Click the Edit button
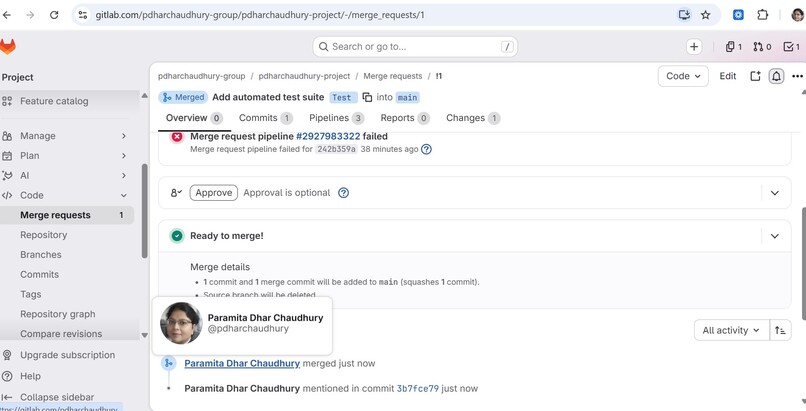Screen dimensions: 806x411 tap(727, 76)
